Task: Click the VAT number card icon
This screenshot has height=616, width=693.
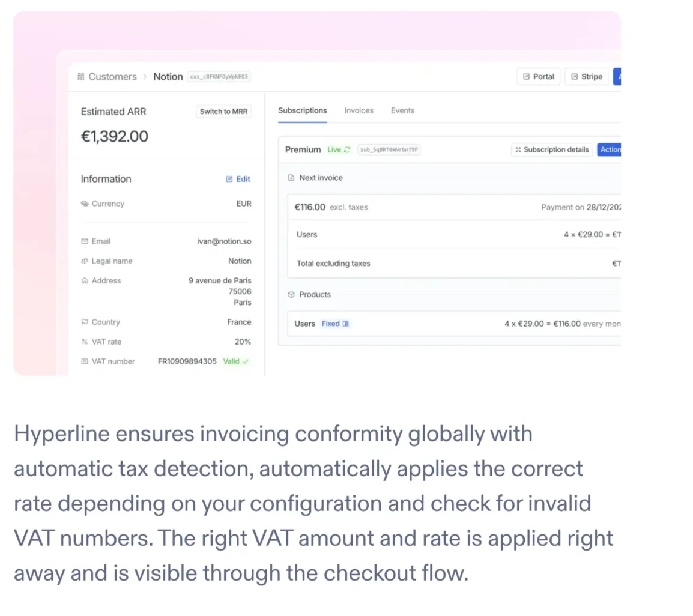Action: 85,361
